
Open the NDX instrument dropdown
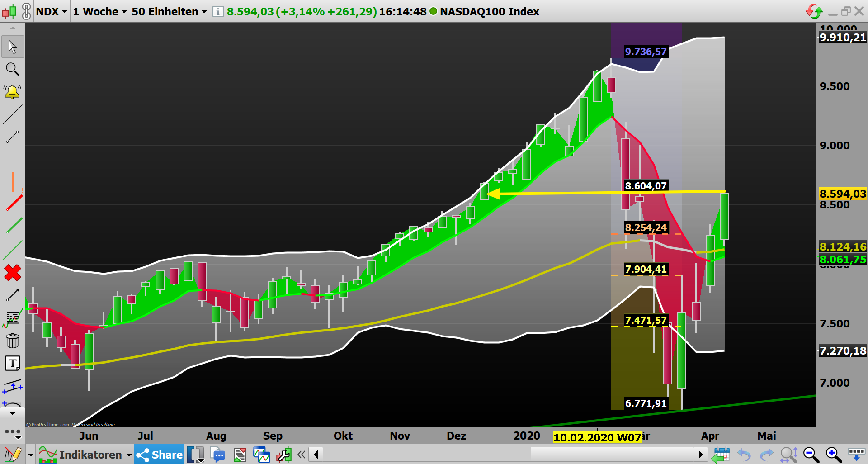coord(51,12)
